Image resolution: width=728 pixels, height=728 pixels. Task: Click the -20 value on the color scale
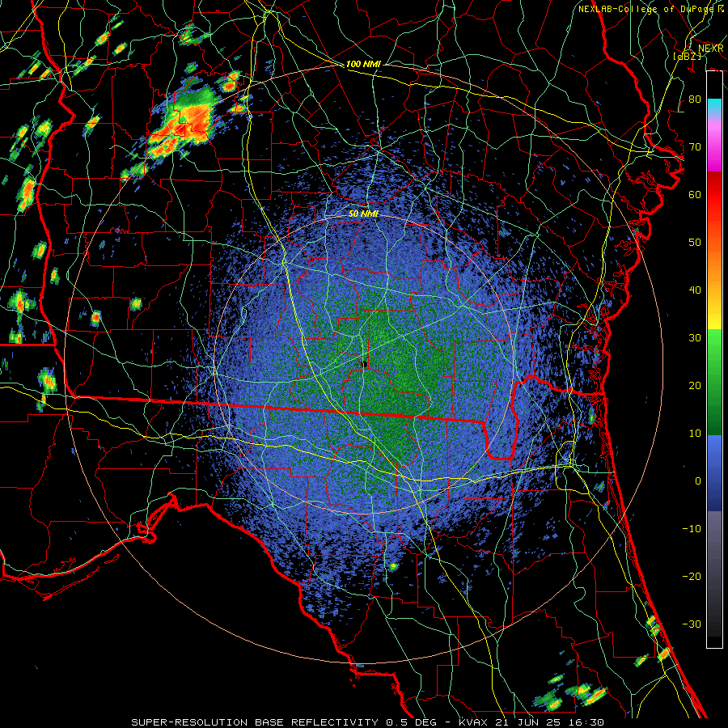coord(692,576)
